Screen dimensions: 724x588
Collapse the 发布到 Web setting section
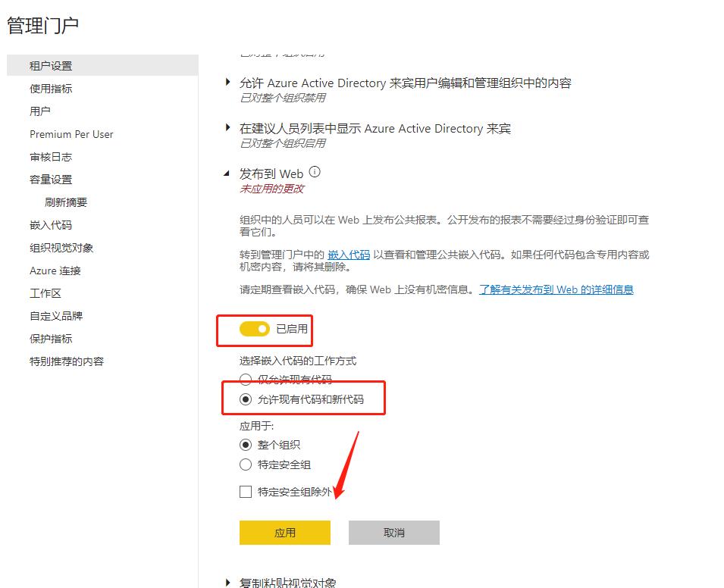point(226,173)
